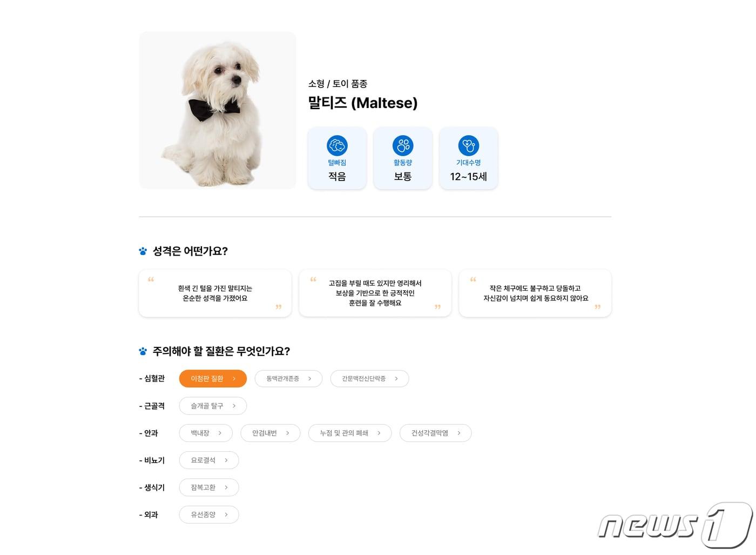Image resolution: width=756 pixels, height=555 pixels.
Task: Expand the 슬개골 탈구 disease entry
Action: coord(213,406)
